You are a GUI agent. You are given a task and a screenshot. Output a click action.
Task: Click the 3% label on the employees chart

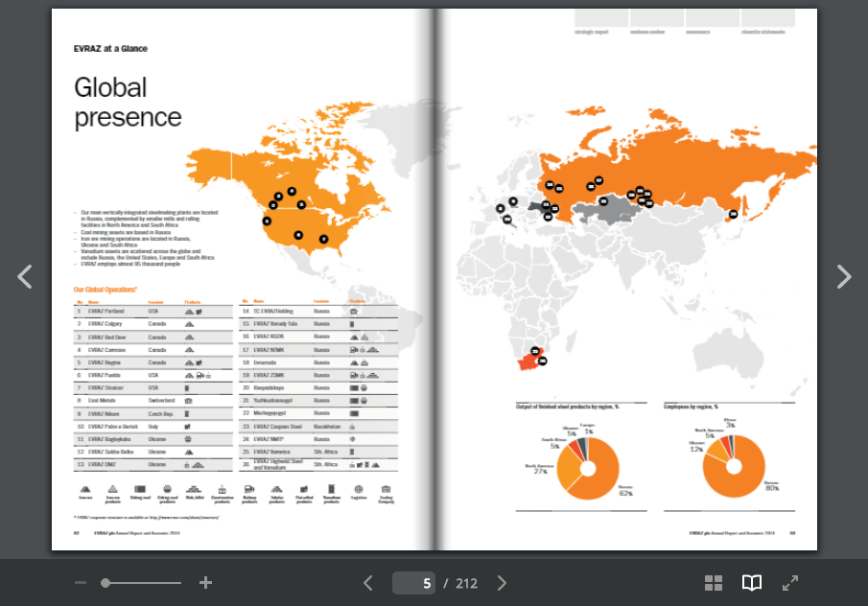(731, 425)
